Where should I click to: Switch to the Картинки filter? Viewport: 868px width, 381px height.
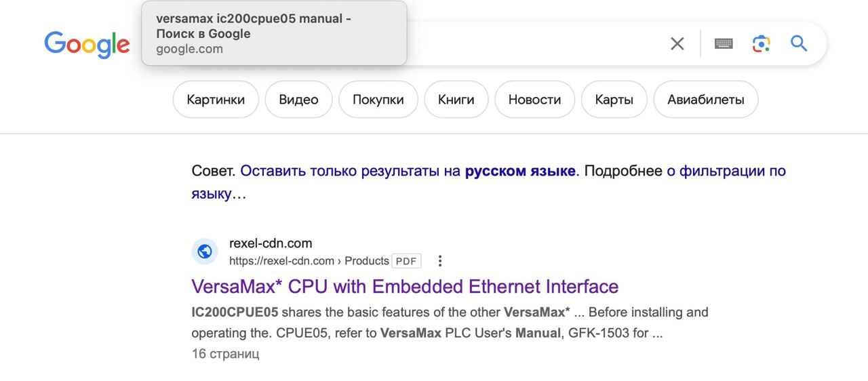point(216,100)
